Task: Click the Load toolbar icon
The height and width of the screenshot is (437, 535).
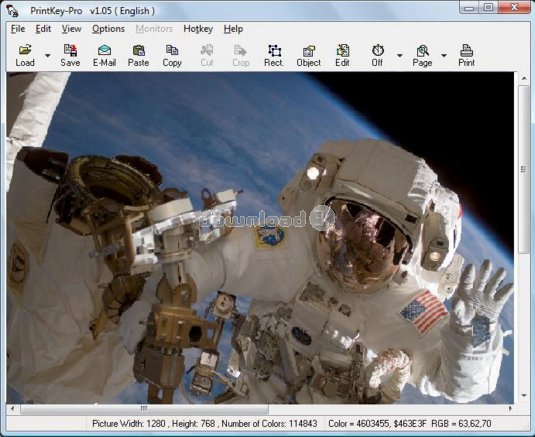Action: [x=25, y=55]
